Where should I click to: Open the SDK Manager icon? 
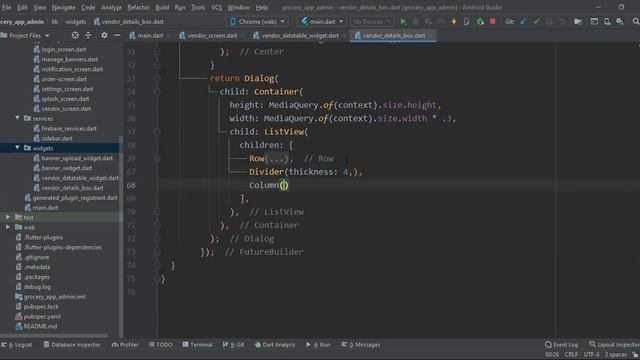tap(620, 22)
